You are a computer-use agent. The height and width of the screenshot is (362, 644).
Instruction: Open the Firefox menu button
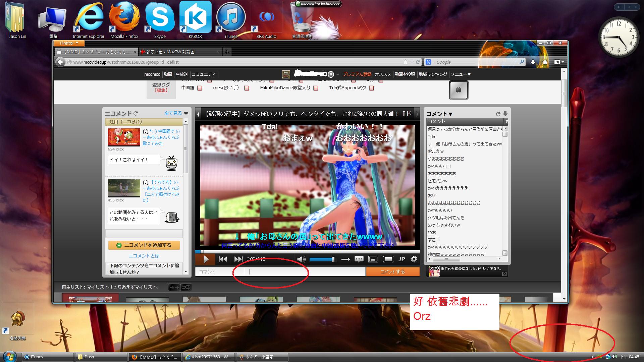coord(69,43)
